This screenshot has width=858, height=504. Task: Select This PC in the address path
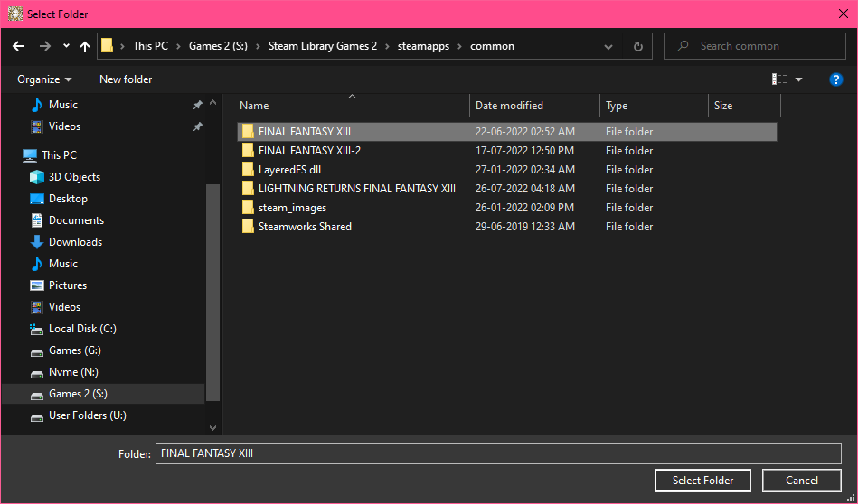[150, 46]
